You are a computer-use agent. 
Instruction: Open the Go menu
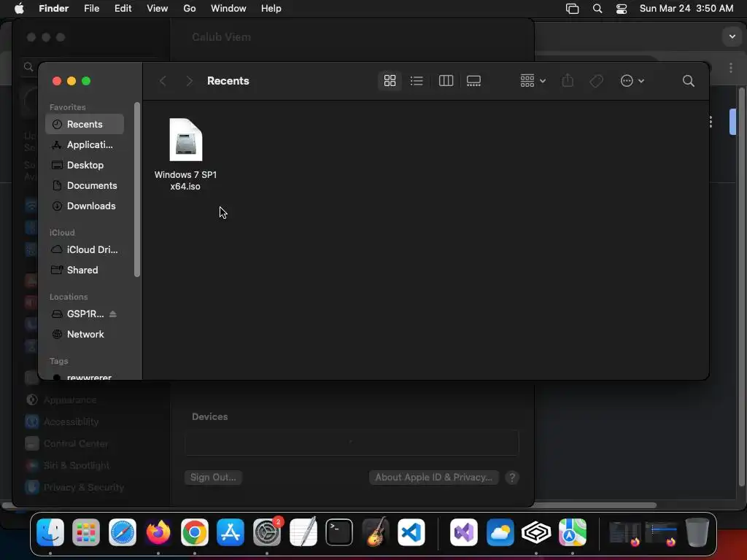pyautogui.click(x=190, y=9)
